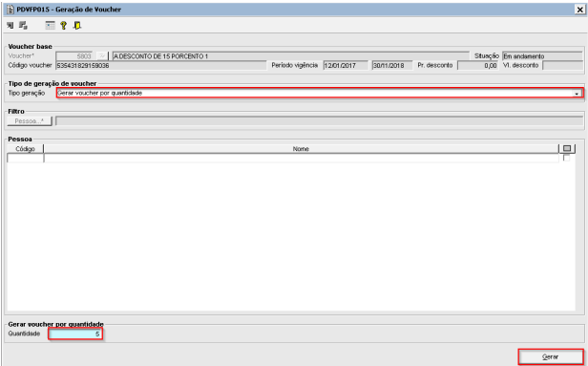The image size is (588, 366).
Task: Click the document icon in the title bar
Action: [x=10, y=9]
